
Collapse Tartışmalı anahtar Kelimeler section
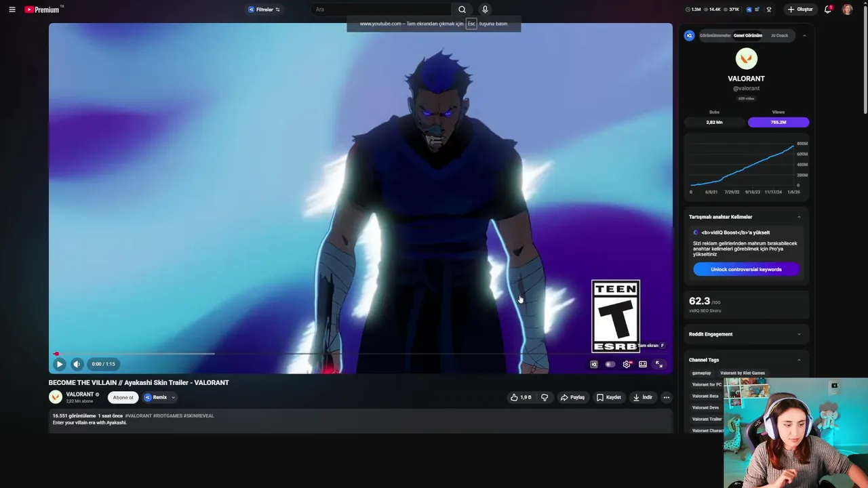799,217
